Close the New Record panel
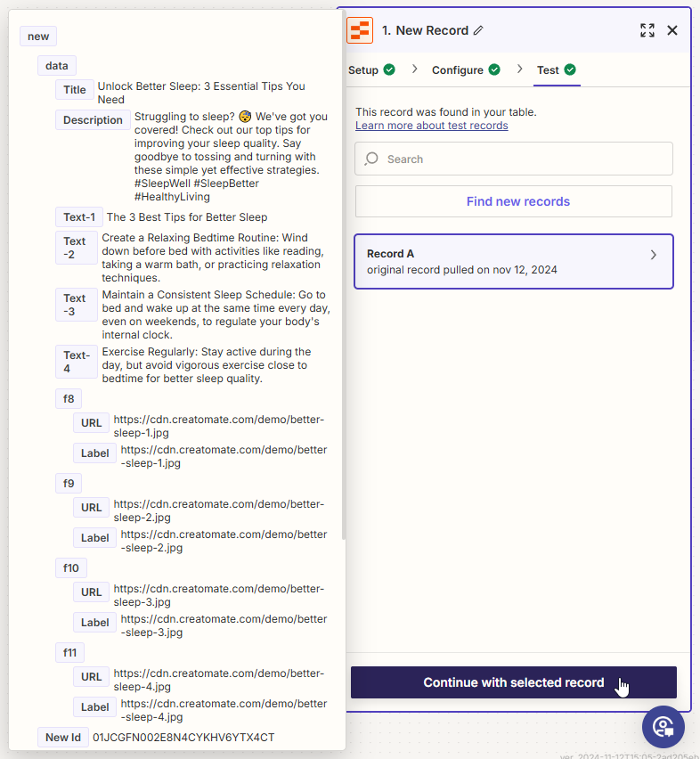This screenshot has width=700, height=759. click(x=672, y=30)
